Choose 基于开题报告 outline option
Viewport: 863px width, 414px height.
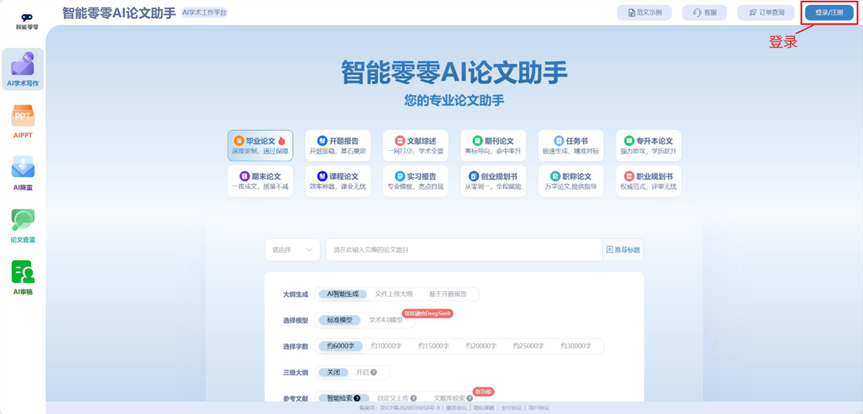(x=447, y=294)
